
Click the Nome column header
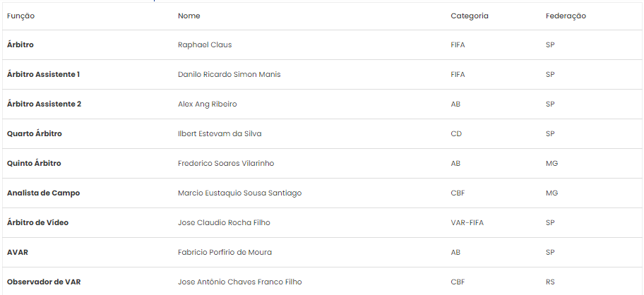(x=189, y=16)
